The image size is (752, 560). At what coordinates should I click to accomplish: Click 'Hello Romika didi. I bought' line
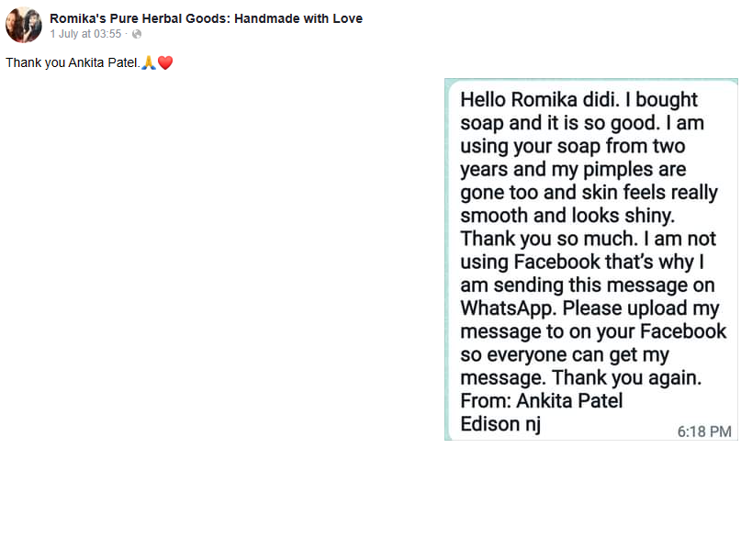coord(578,100)
